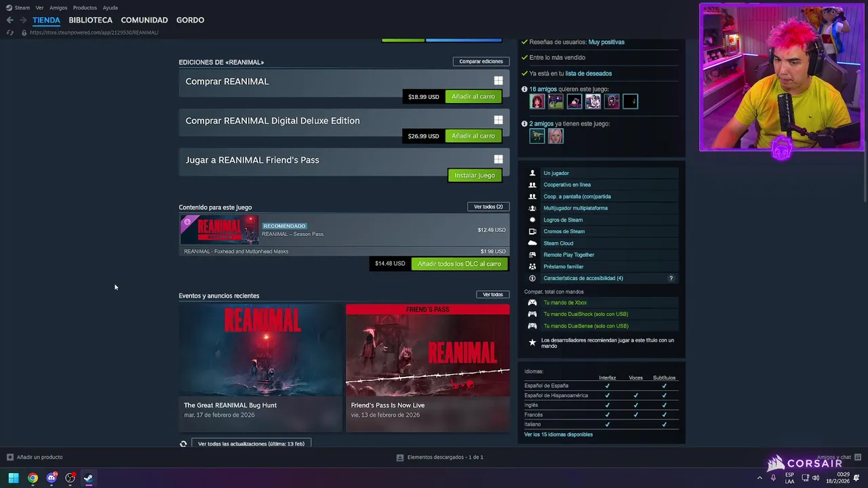Open the pink-haired friend avatar
This screenshot has height=488, width=868.
(x=555, y=136)
